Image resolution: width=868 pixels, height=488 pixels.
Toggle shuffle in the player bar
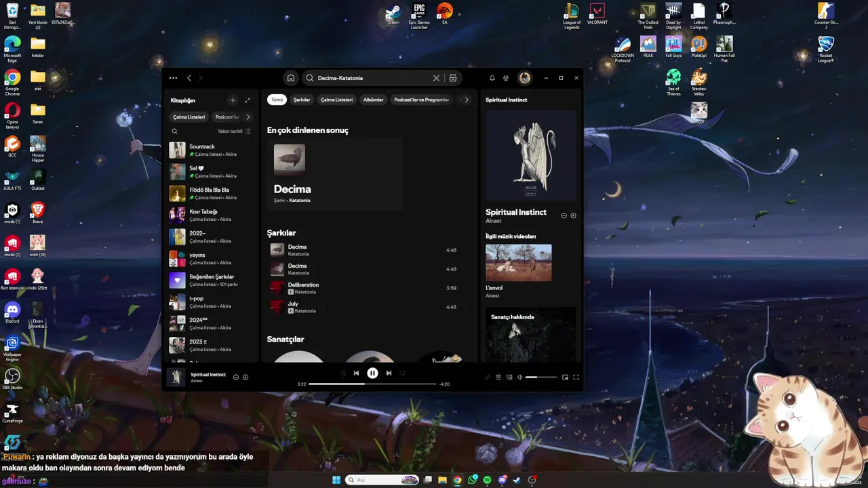pyautogui.click(x=342, y=373)
